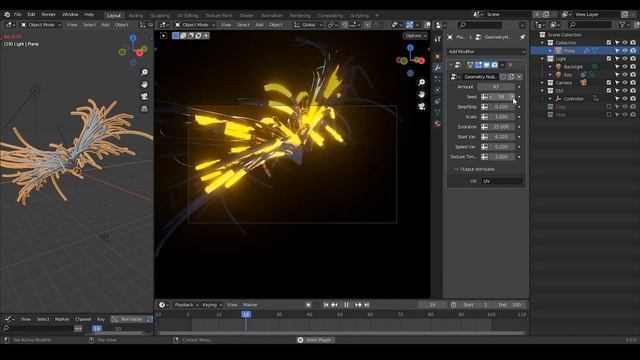
Task: Open the Window menu
Action: pyautogui.click(x=70, y=15)
